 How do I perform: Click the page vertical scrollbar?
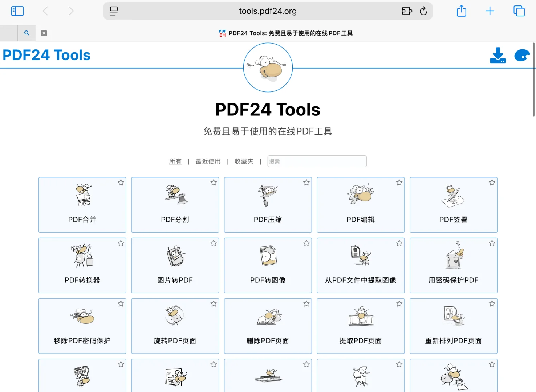[x=533, y=79]
